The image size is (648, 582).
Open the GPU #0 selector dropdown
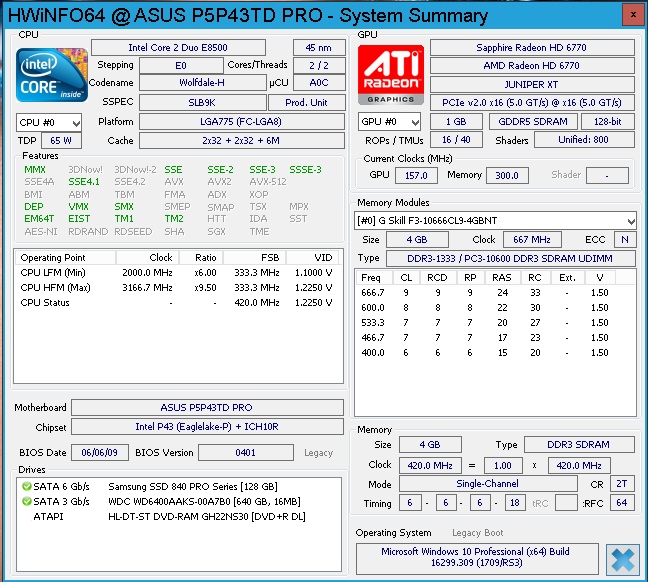(389, 122)
